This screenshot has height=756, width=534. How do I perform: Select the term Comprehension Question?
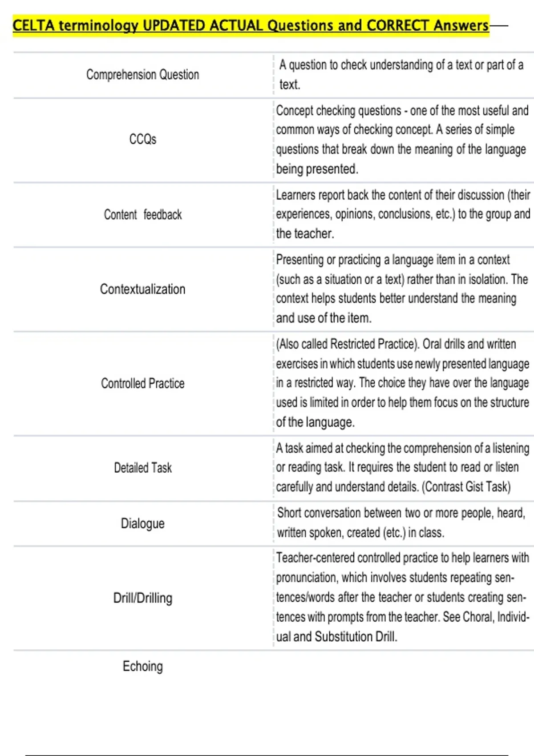[142, 75]
